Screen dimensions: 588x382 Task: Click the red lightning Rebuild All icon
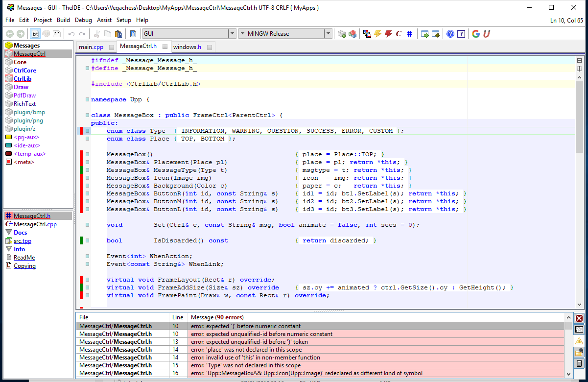tap(388, 34)
